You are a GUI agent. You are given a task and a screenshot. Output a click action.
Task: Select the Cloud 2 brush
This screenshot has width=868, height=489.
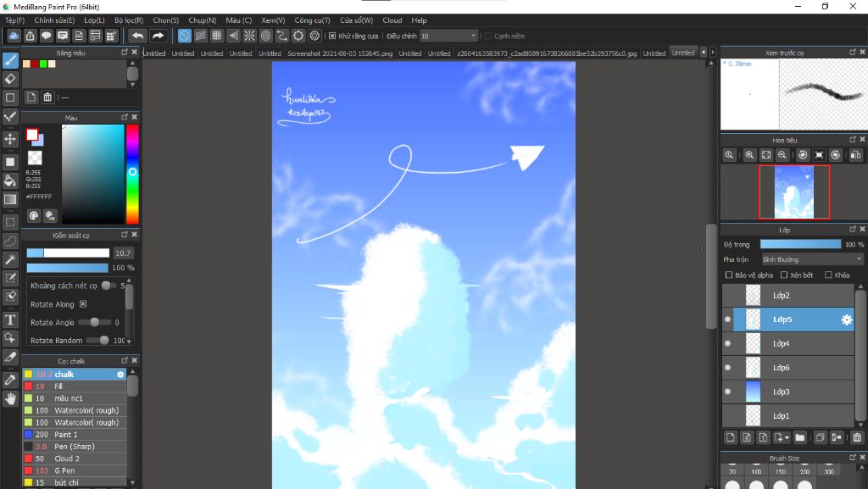[x=75, y=458]
